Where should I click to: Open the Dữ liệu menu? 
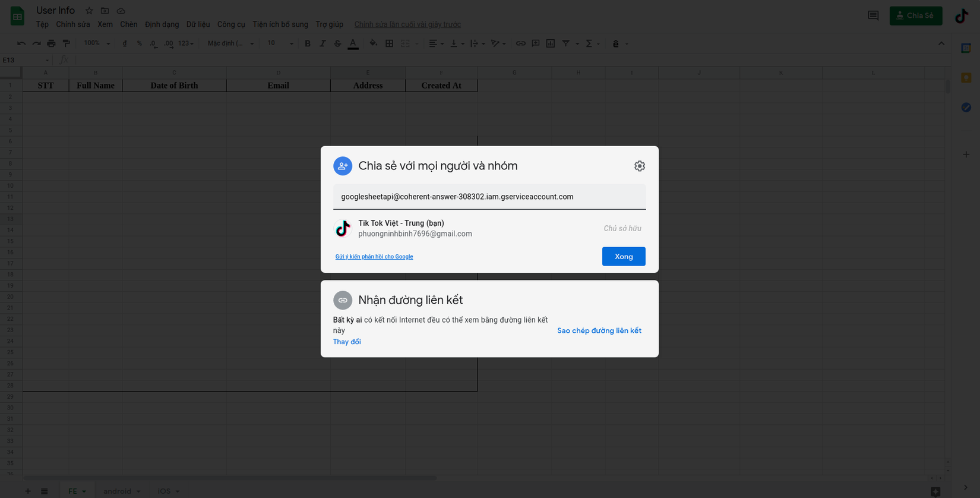point(198,24)
